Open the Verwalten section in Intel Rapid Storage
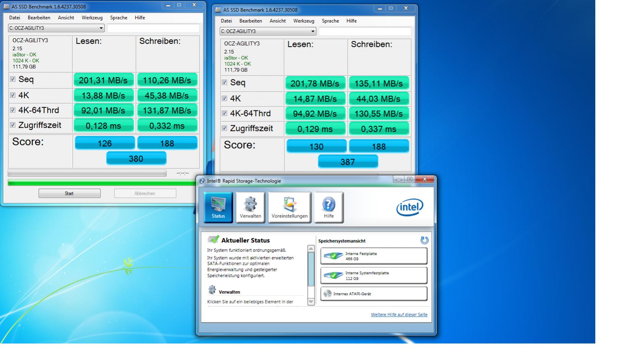644x362 pixels. (x=250, y=207)
